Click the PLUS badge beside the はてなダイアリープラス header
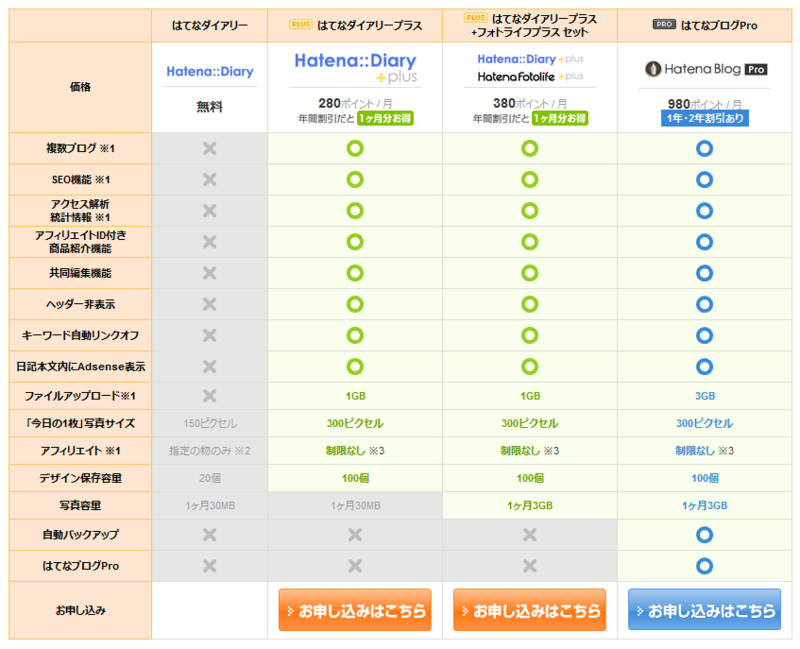800x649 pixels. click(301, 24)
